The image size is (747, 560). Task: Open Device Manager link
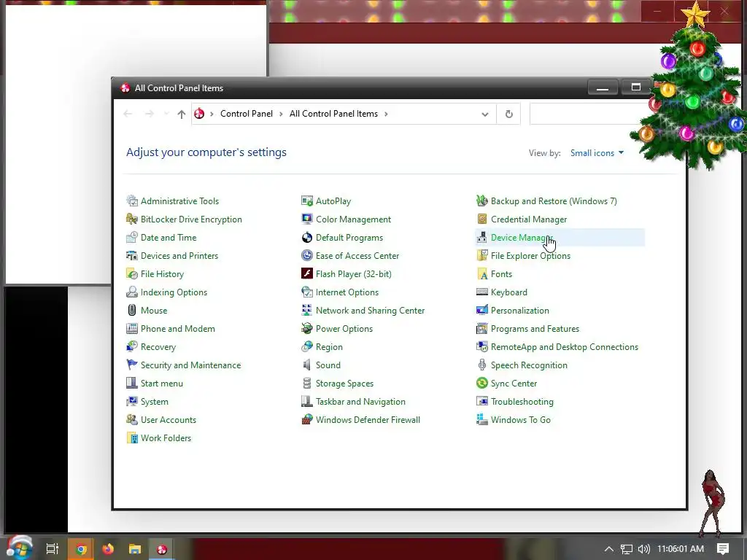tap(522, 237)
